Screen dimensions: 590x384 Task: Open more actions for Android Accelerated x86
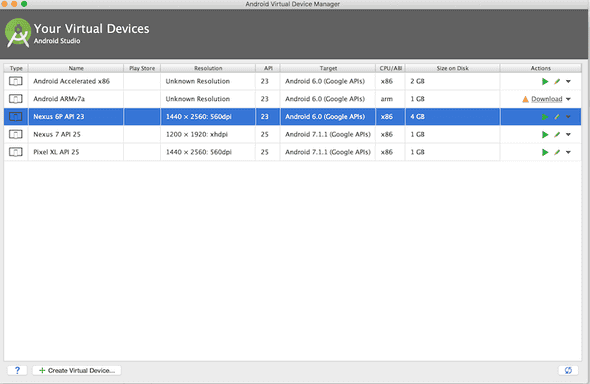(x=568, y=81)
